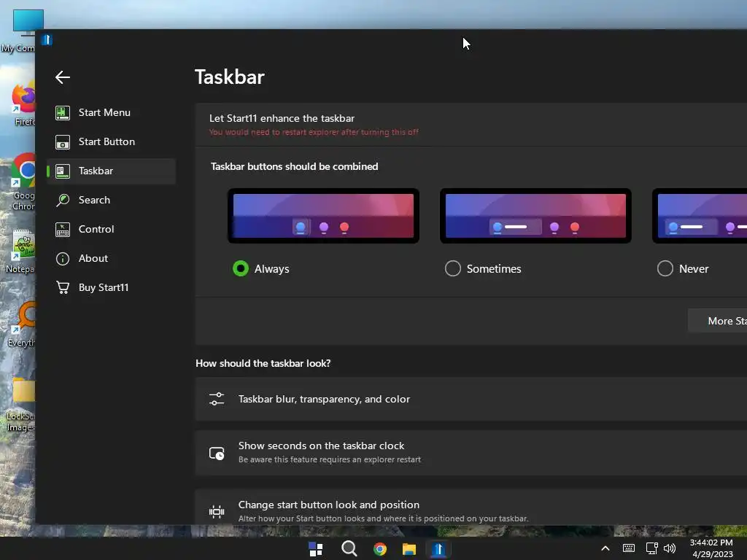Click the network tray icon
The width and height of the screenshot is (747, 560).
(651, 548)
